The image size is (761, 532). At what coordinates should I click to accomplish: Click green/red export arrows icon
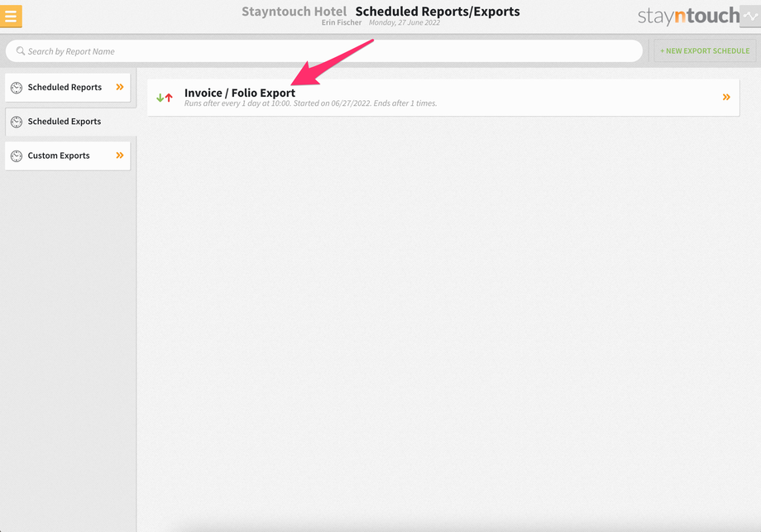point(165,98)
